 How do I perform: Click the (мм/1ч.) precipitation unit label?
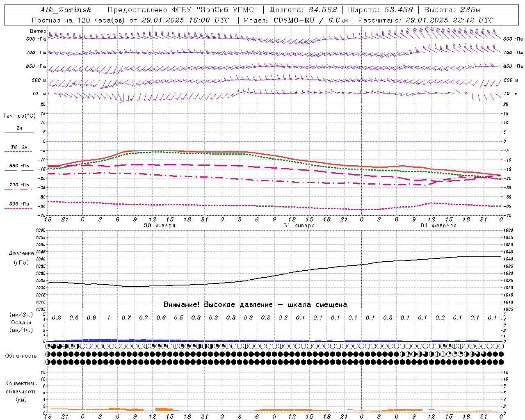tap(21, 330)
